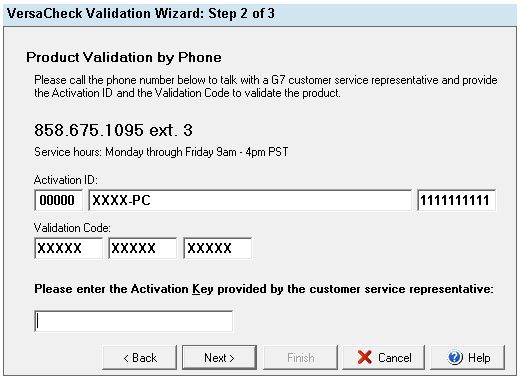Click the Activation ID field showing XXXX-PC

coord(250,200)
